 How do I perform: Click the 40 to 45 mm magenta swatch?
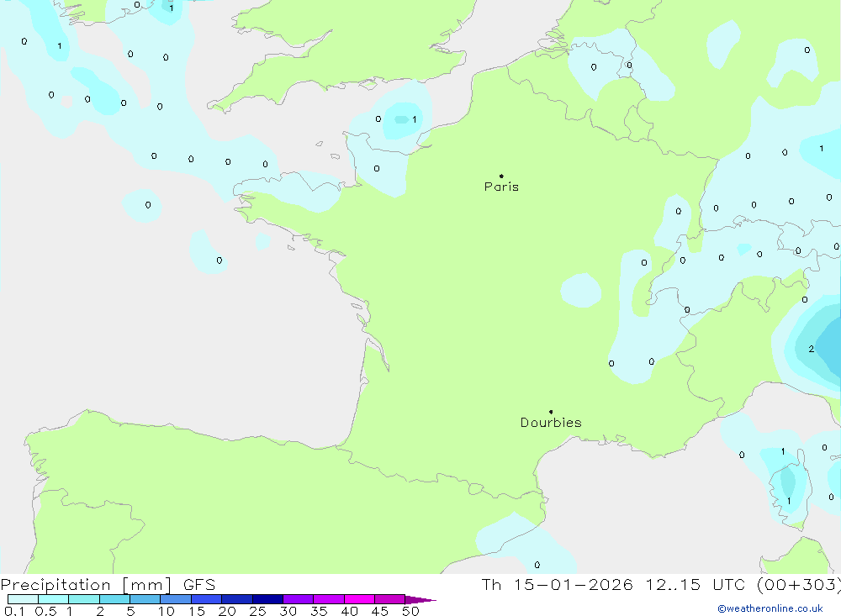[x=359, y=599]
